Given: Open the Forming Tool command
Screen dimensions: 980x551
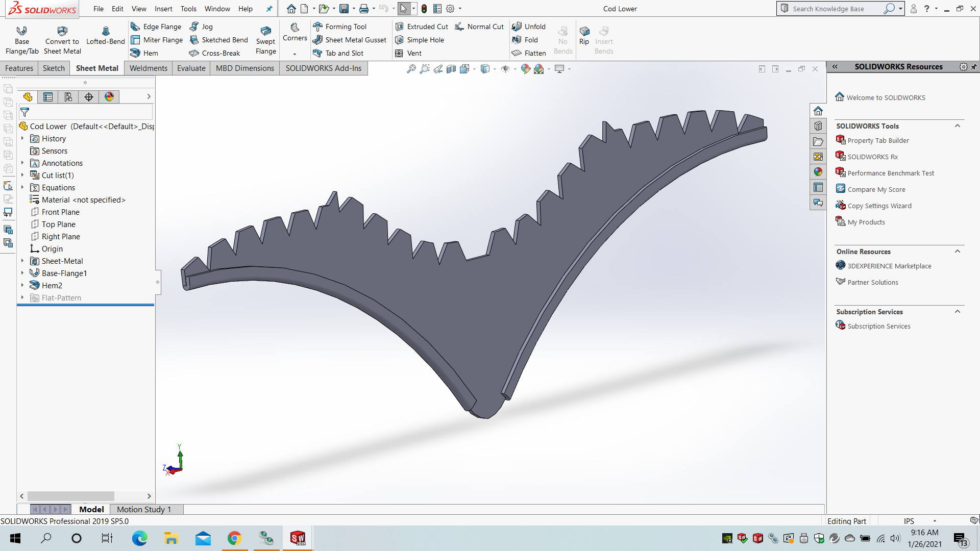Looking at the screenshot, I should [x=340, y=27].
